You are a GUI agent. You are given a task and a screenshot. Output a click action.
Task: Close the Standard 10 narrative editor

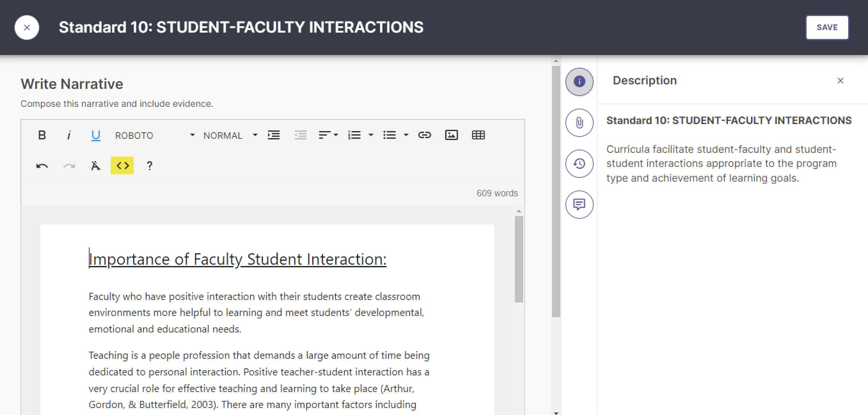27,27
